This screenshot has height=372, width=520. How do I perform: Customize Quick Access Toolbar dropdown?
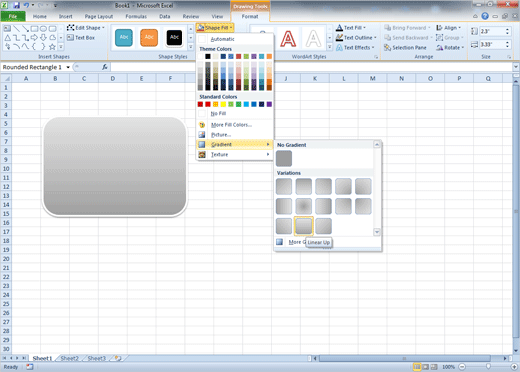click(x=55, y=5)
